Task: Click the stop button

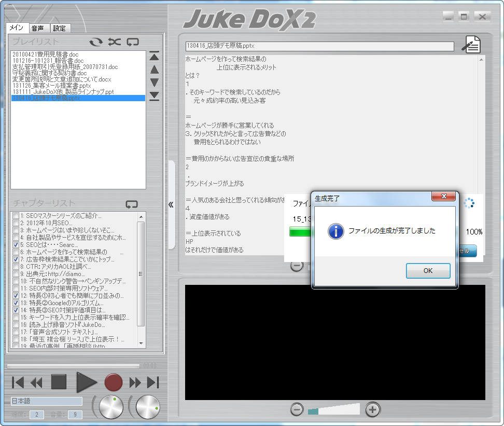Action: coord(59,382)
